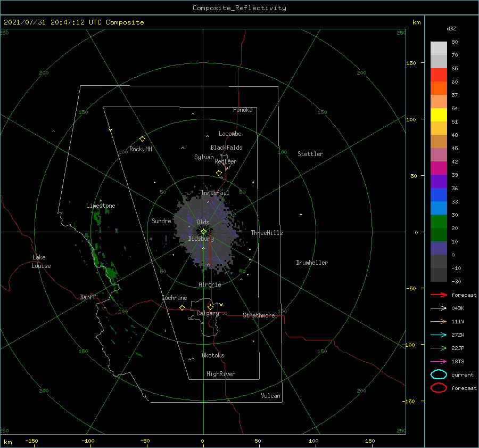This screenshot has height=448, width=479.
Task: Click the magenta 42 dBZ color swatch
Action: point(439,168)
